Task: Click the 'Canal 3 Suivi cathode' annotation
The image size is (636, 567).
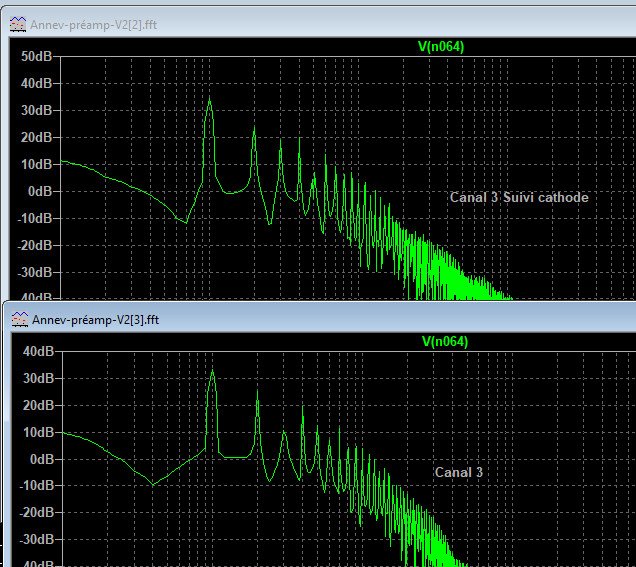Action: coord(518,197)
